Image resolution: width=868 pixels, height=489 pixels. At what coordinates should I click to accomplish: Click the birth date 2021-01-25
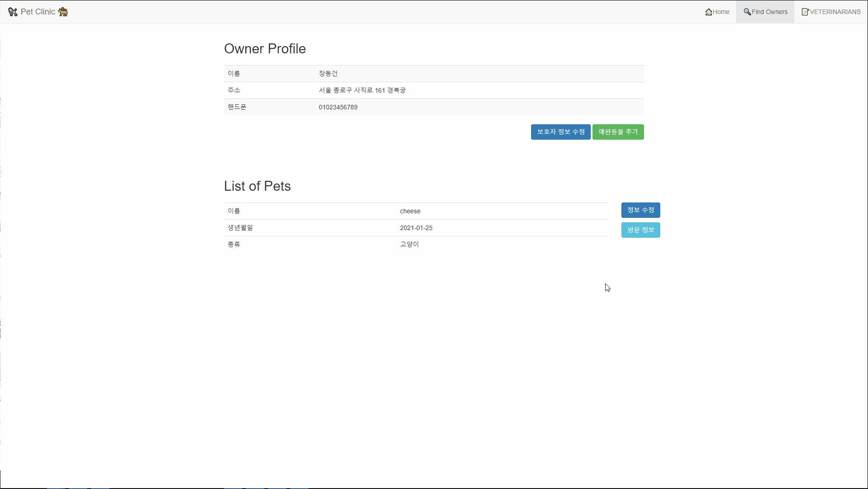point(416,227)
